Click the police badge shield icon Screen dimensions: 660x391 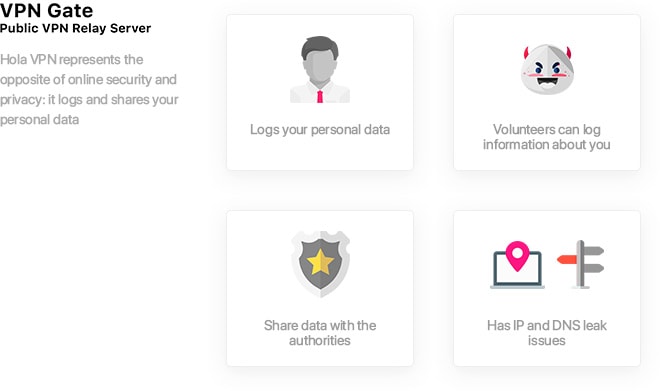pos(320,264)
